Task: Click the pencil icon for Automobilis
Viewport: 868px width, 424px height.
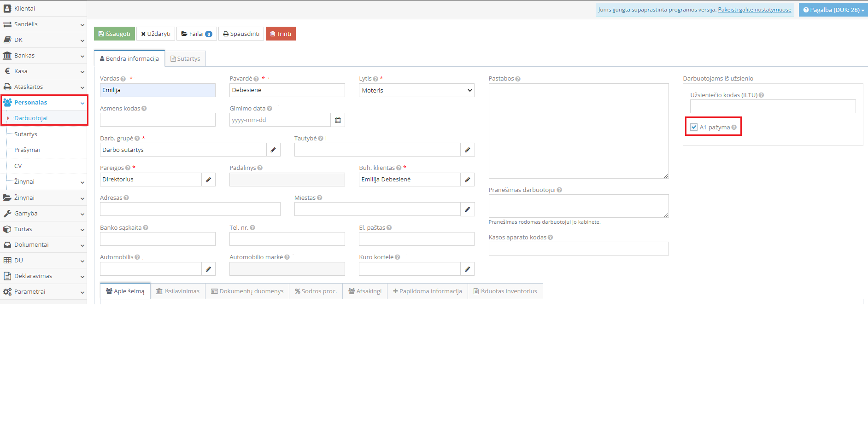Action: click(208, 269)
